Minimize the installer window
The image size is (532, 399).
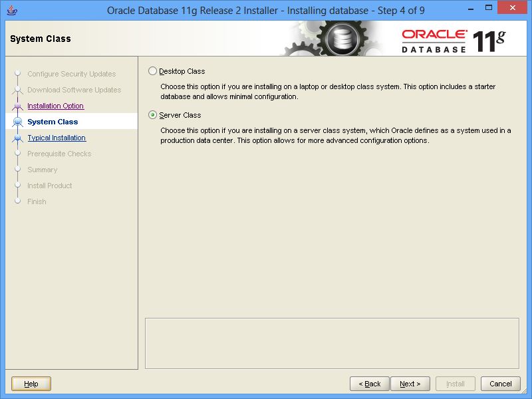[x=470, y=9]
